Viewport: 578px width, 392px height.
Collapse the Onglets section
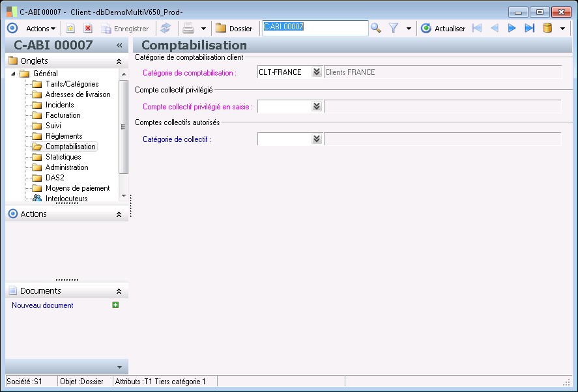(119, 61)
